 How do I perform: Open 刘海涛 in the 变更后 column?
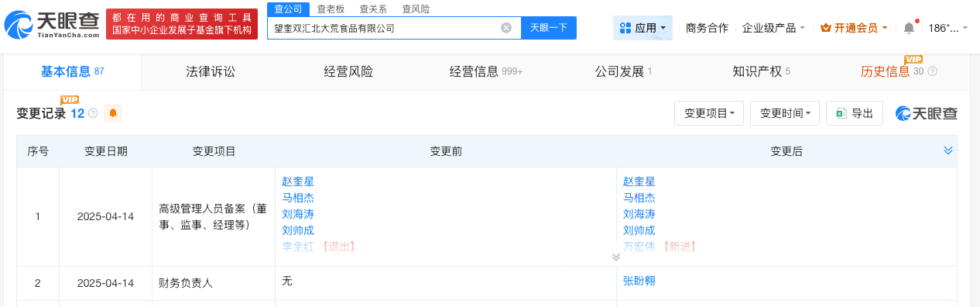(x=639, y=214)
